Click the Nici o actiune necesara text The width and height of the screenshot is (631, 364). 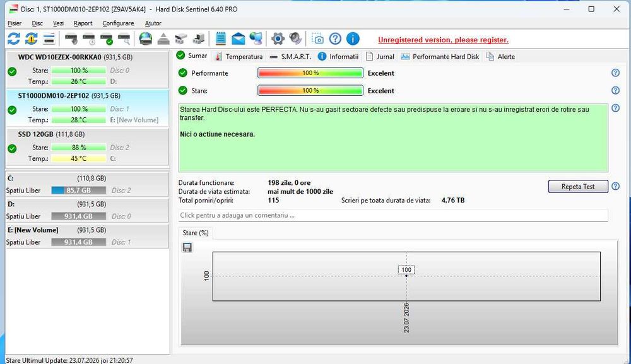point(217,134)
